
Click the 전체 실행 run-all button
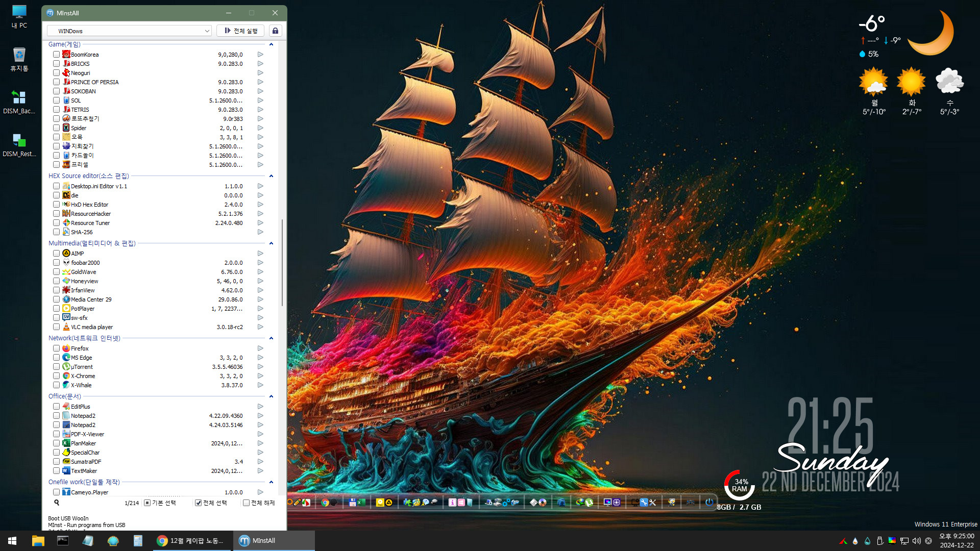pyautogui.click(x=240, y=31)
